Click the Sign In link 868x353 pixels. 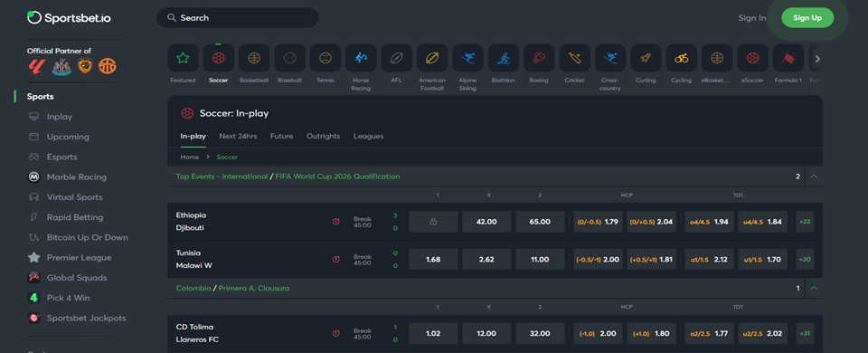[x=751, y=18]
